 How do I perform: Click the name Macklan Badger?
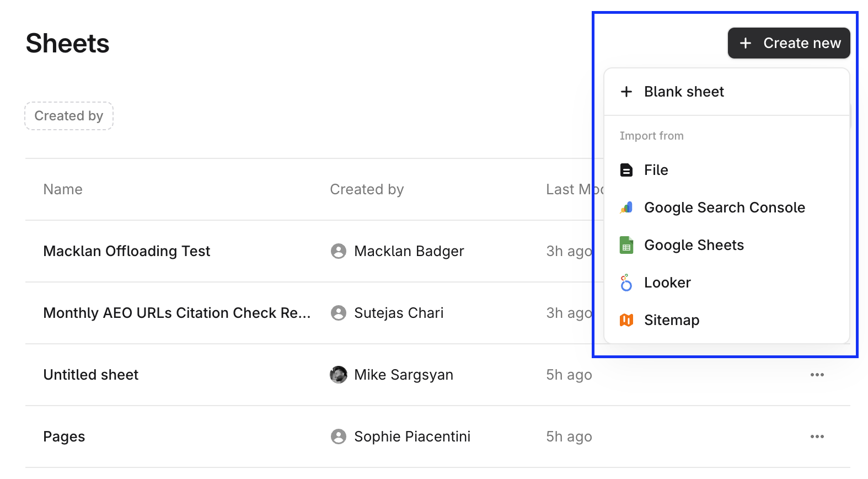(409, 251)
